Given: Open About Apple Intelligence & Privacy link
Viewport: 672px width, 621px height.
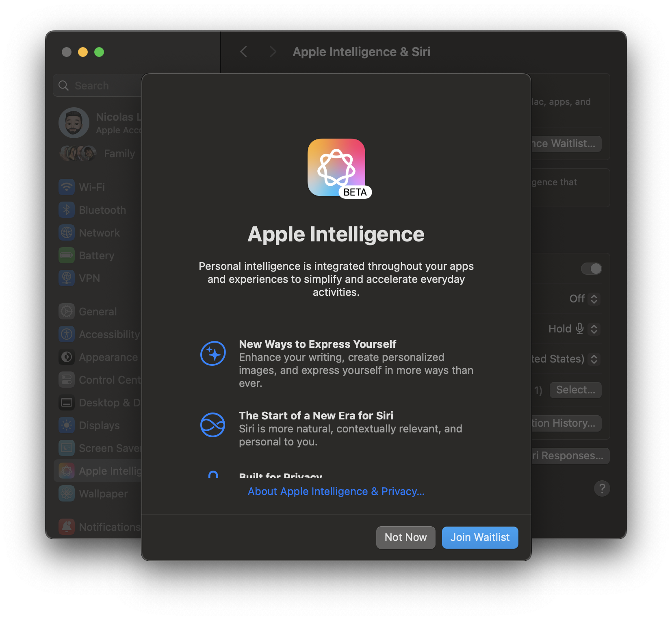Looking at the screenshot, I should 336,491.
